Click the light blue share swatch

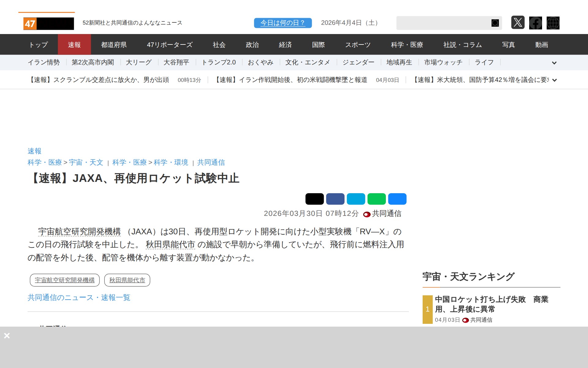pyautogui.click(x=356, y=199)
